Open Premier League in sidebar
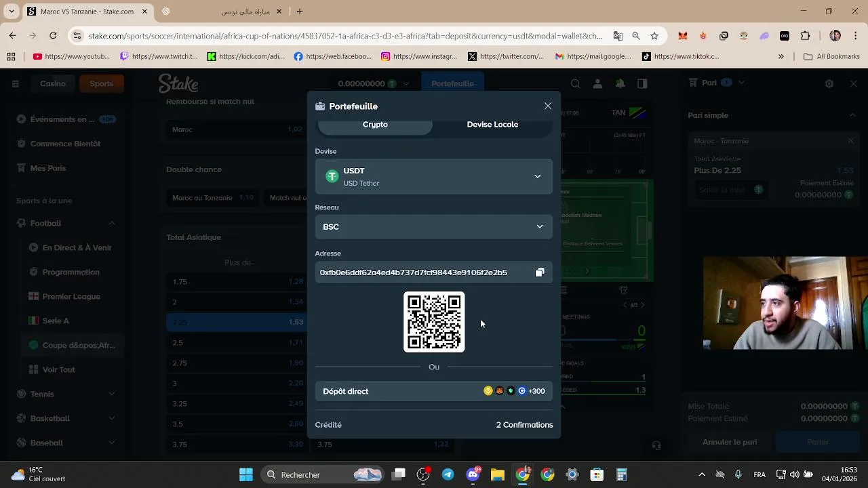The height and width of the screenshot is (488, 868). 71,296
